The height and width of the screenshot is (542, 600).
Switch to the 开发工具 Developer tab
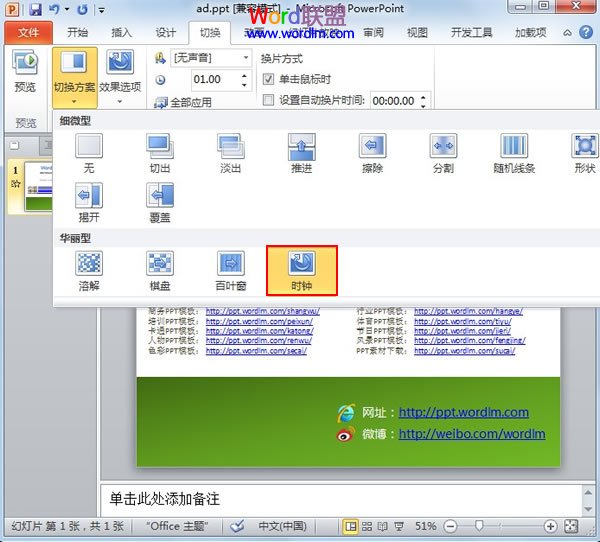point(471,33)
